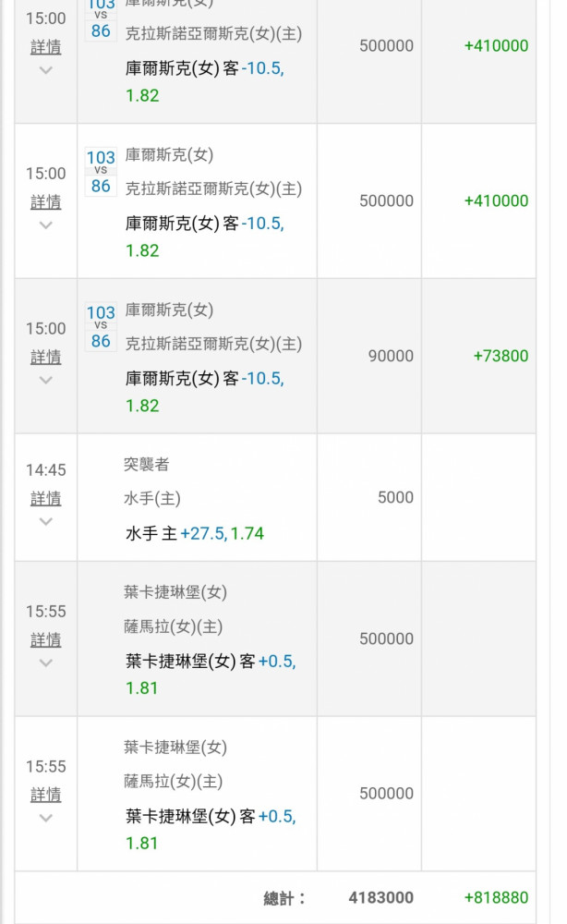This screenshot has height=924, width=567.
Task: Expand chevron in the first 15:55 row
Action: point(46,663)
